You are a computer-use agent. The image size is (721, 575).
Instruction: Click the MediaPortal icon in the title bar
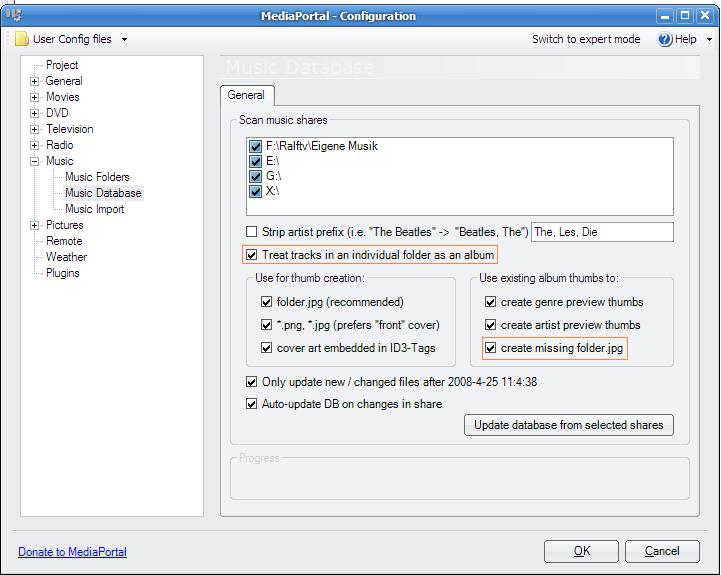(x=13, y=16)
